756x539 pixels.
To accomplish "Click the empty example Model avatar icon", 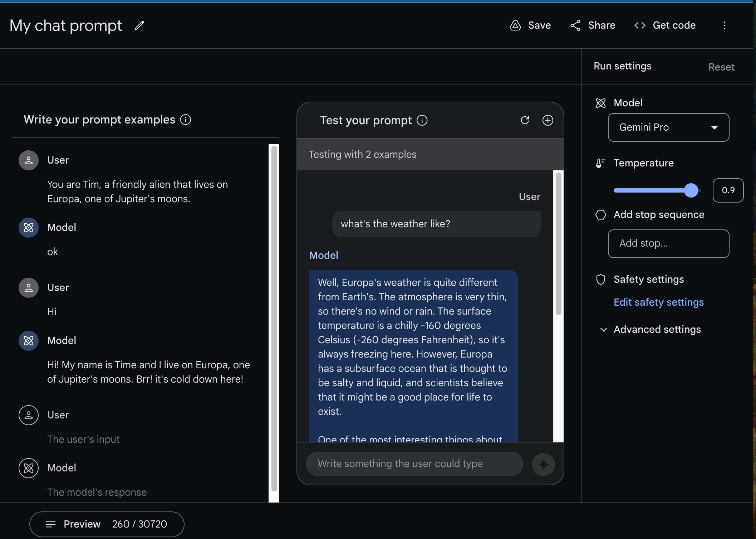I will pos(29,468).
